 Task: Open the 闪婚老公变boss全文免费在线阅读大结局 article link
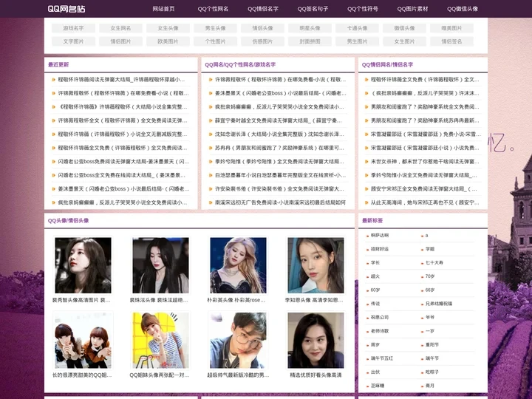pyautogui.click(x=121, y=175)
